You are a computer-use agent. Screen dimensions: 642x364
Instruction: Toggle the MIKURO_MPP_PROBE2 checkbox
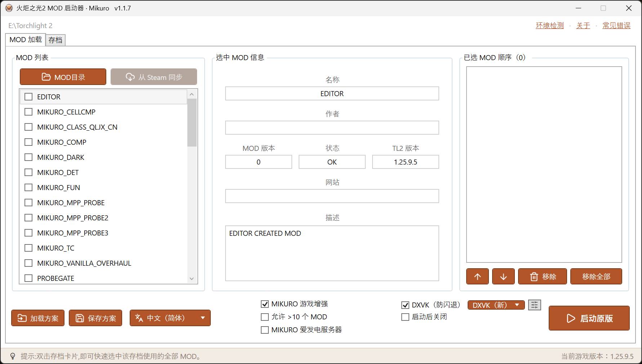pyautogui.click(x=28, y=218)
